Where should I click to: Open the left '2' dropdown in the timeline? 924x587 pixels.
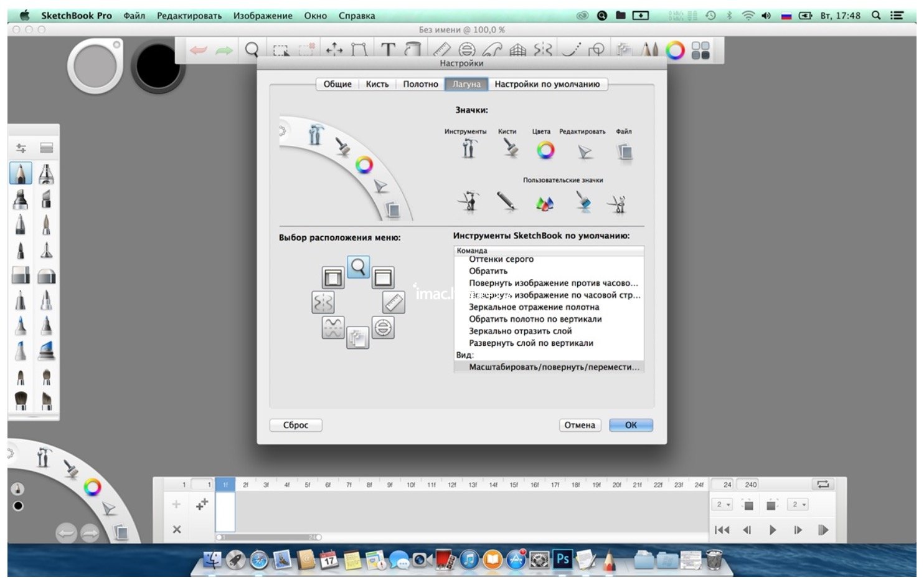pos(724,505)
